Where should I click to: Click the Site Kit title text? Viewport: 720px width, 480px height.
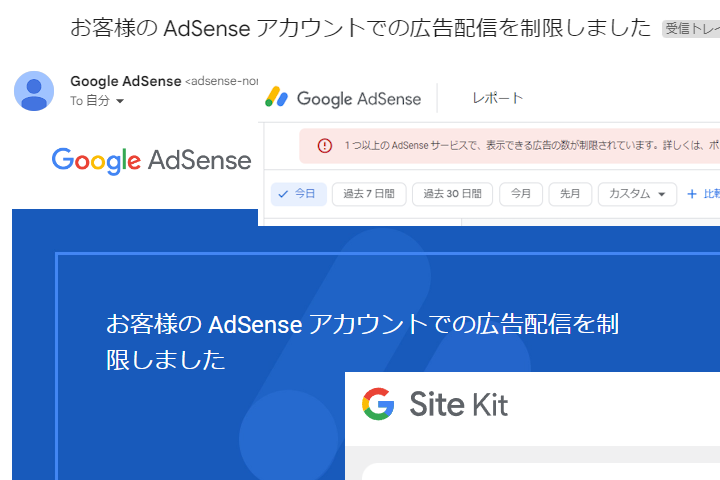pyautogui.click(x=458, y=405)
